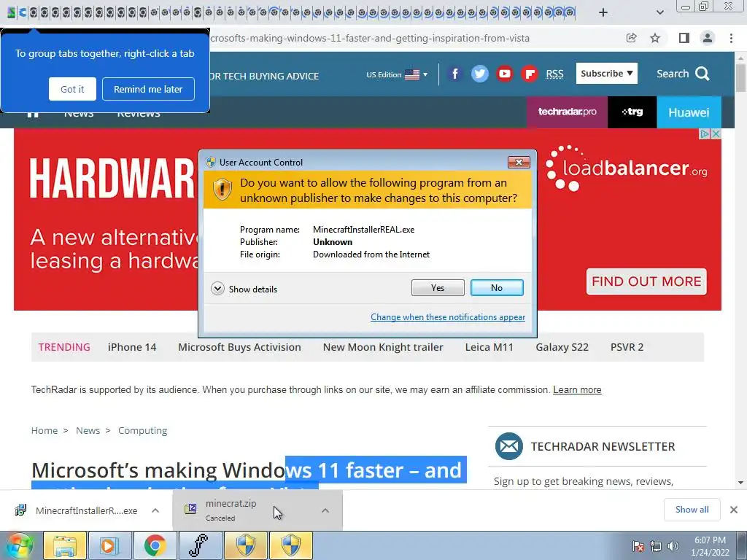Click FIND OUT MORE ad button

646,281
